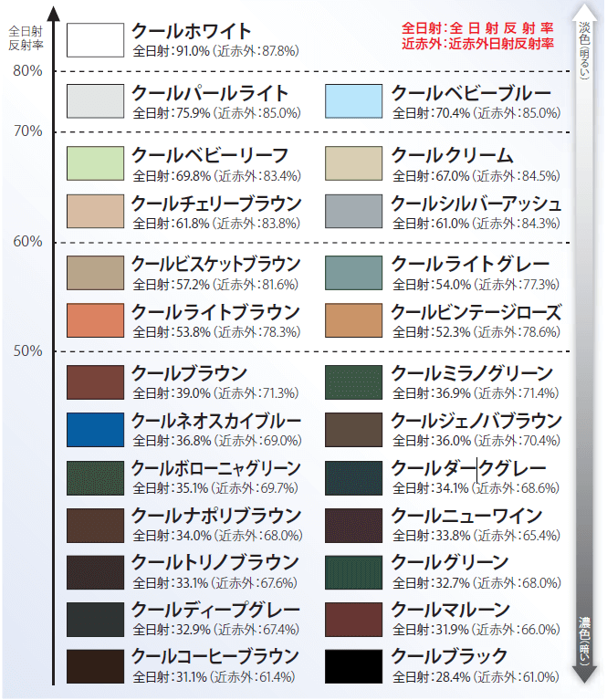Viewport: 607px width, 700px height.
Task: Select the クールライトブラウン orange swatch
Action: pyautogui.click(x=95, y=320)
